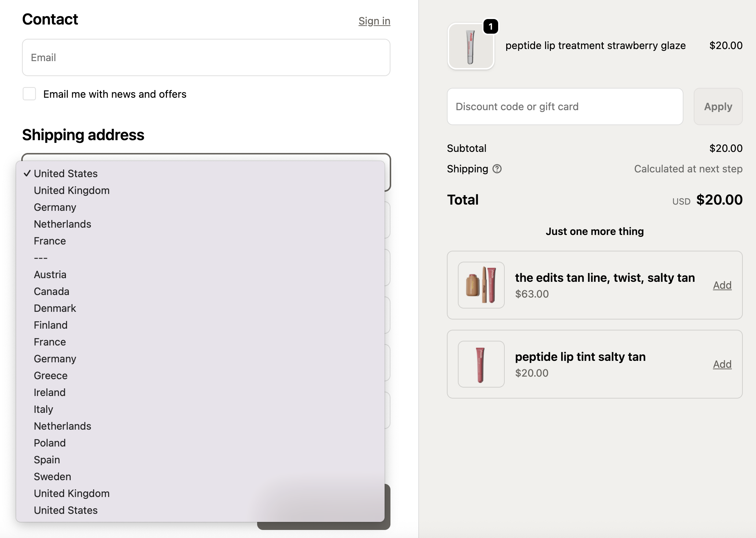Click the edits tan line product image
Viewport: 756px width, 538px height.
point(481,285)
